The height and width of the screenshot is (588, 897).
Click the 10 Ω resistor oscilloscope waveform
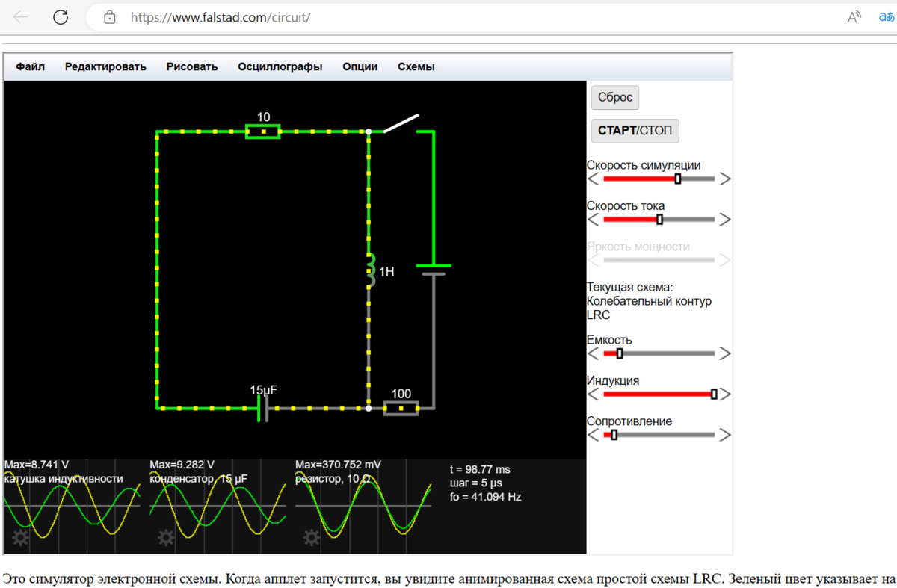(364, 507)
